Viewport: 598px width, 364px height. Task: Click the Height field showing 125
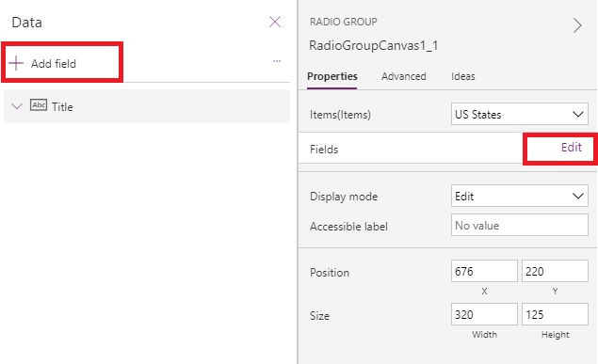click(555, 314)
